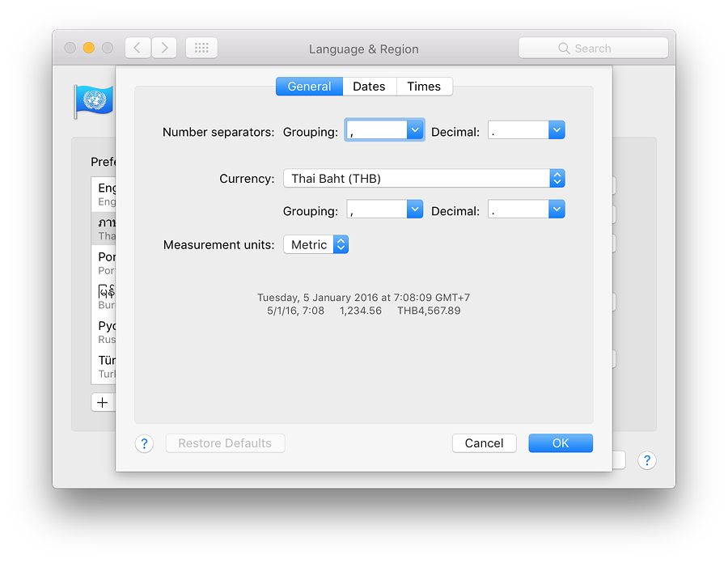This screenshot has width=728, height=563.
Task: Click sample short date 5/1/16, 7:08
Action: (295, 311)
